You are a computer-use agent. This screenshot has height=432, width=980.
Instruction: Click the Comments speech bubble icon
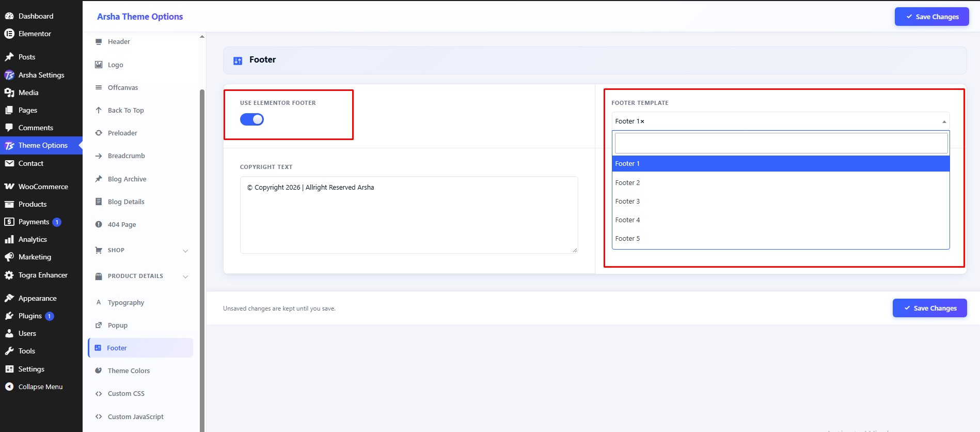pyautogui.click(x=9, y=128)
